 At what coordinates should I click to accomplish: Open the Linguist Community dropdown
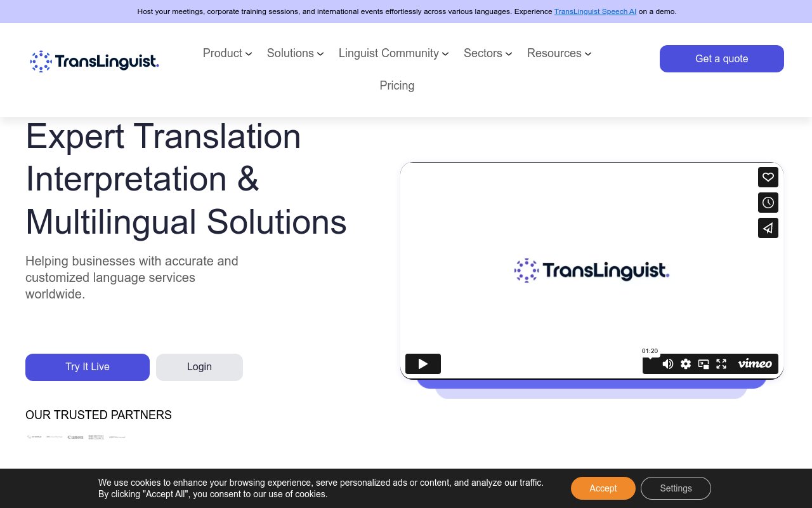point(393,53)
